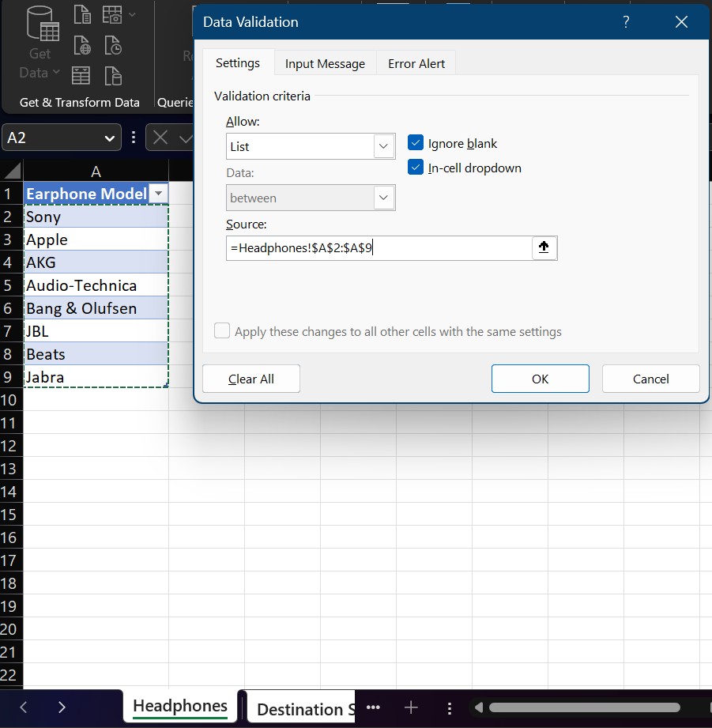Expand the From Picture dropdown arrow
Image resolution: width=712 pixels, height=728 pixels.
point(132,14)
